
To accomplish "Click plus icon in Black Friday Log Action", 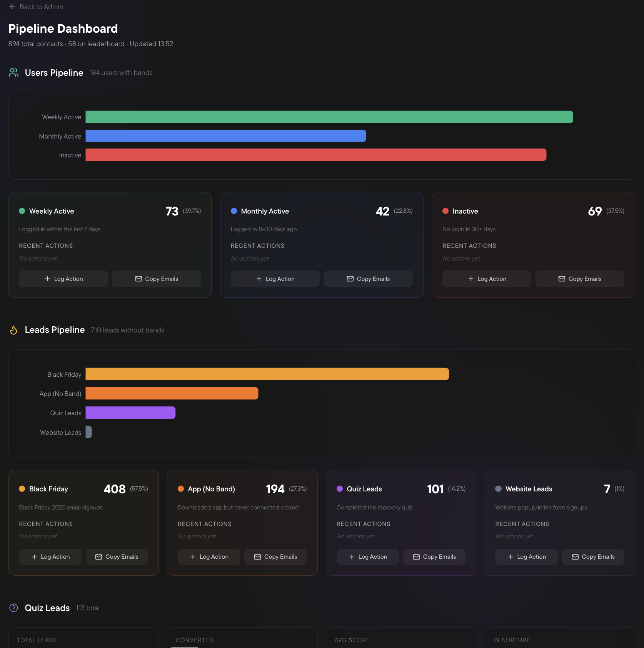I will click(34, 557).
